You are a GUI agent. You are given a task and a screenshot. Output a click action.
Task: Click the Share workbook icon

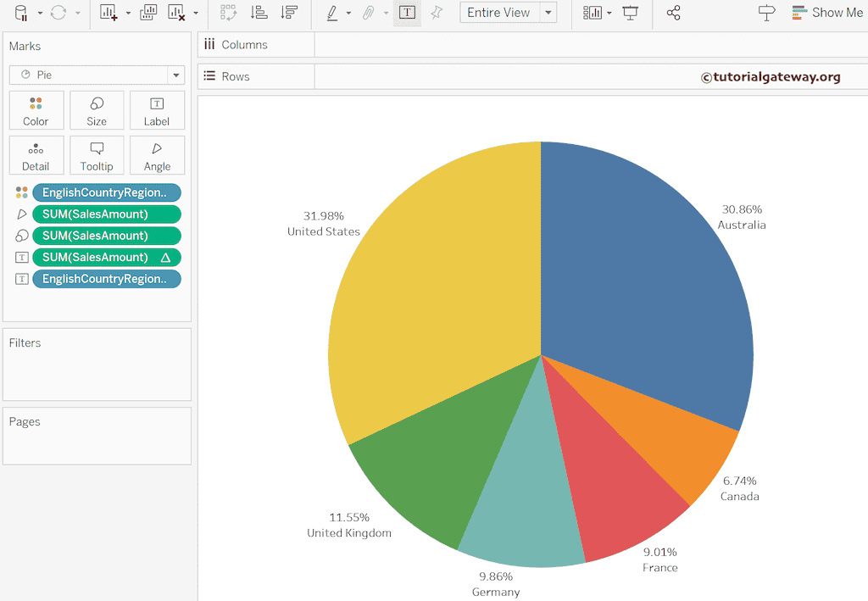coord(674,14)
